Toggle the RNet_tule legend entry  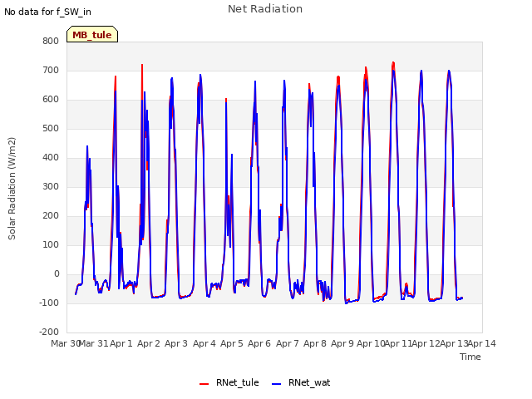click(229, 382)
